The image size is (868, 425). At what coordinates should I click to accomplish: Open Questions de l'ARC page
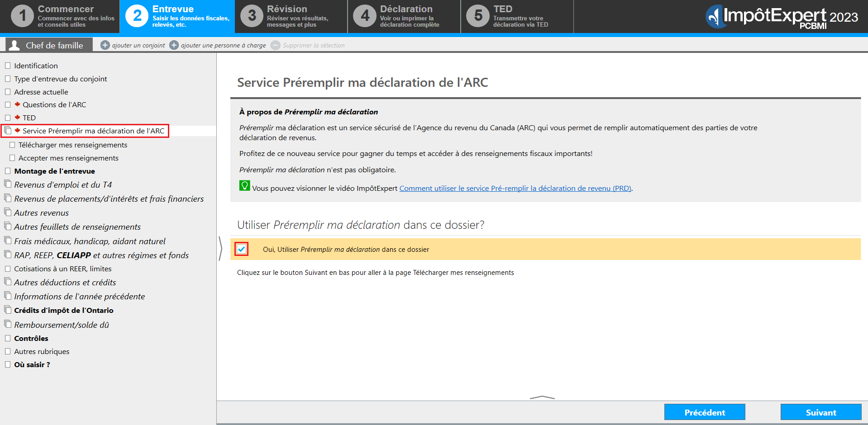click(54, 104)
